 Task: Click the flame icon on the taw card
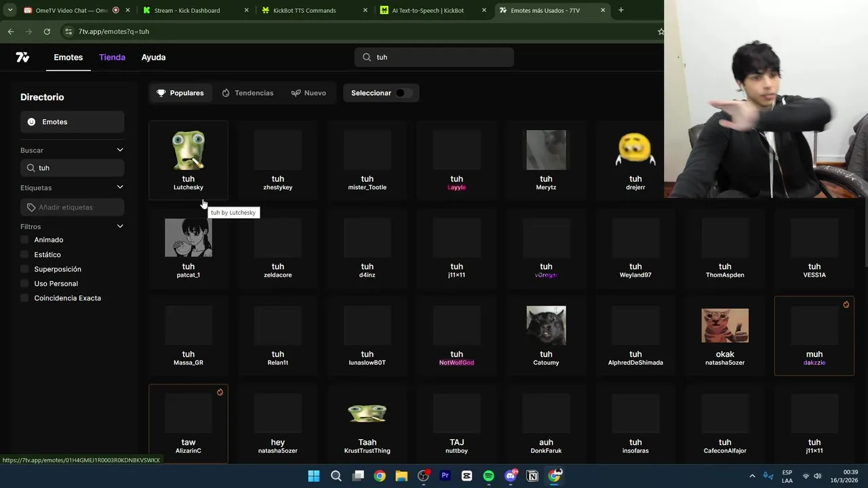click(220, 392)
